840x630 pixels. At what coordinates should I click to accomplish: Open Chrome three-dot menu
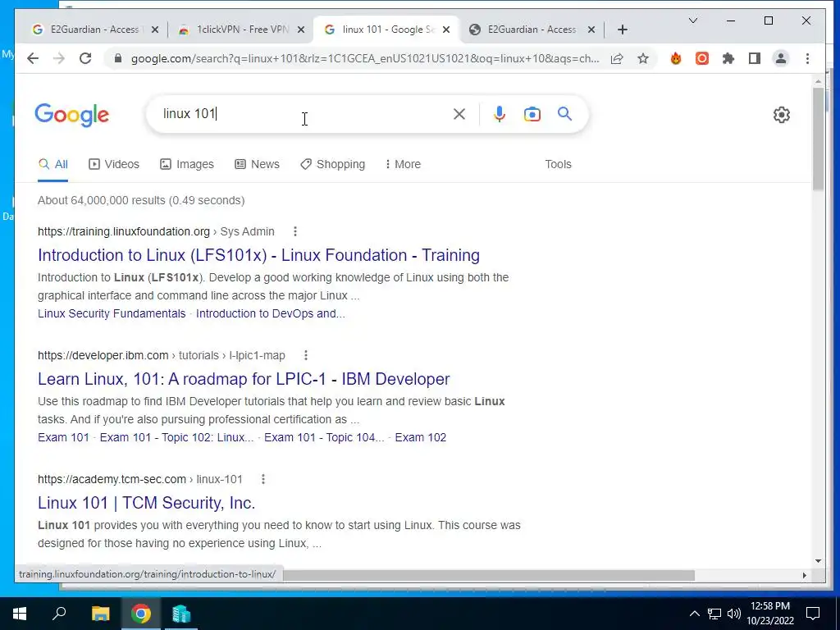click(807, 58)
